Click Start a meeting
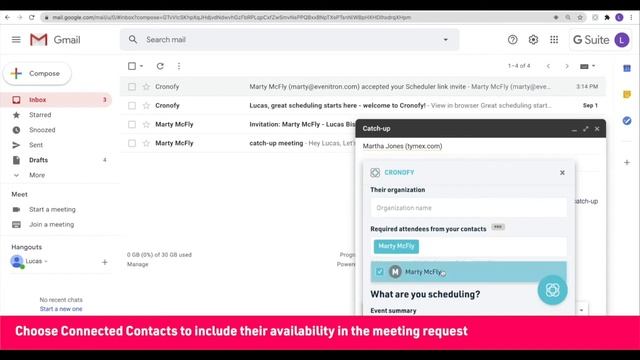 tap(52, 209)
